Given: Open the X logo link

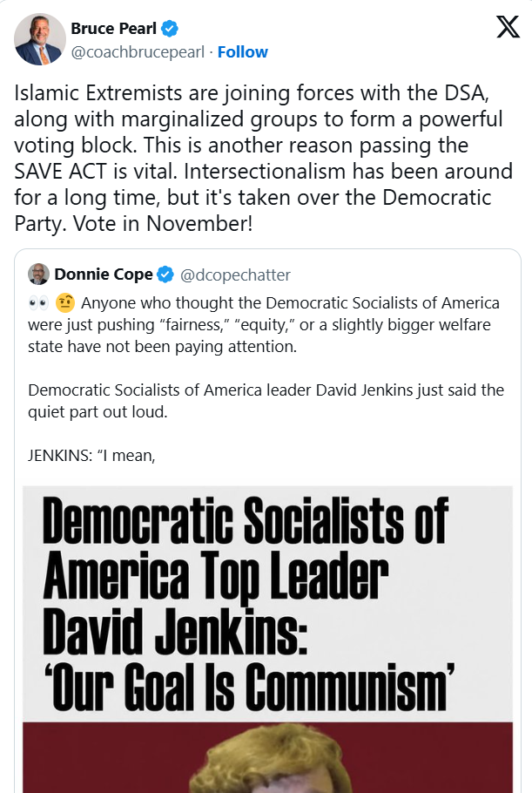Looking at the screenshot, I should click(x=508, y=27).
